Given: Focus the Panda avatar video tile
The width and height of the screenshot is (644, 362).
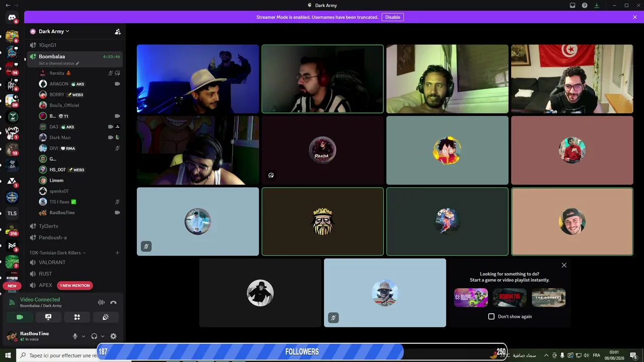Looking at the screenshot, I should coord(323,150).
